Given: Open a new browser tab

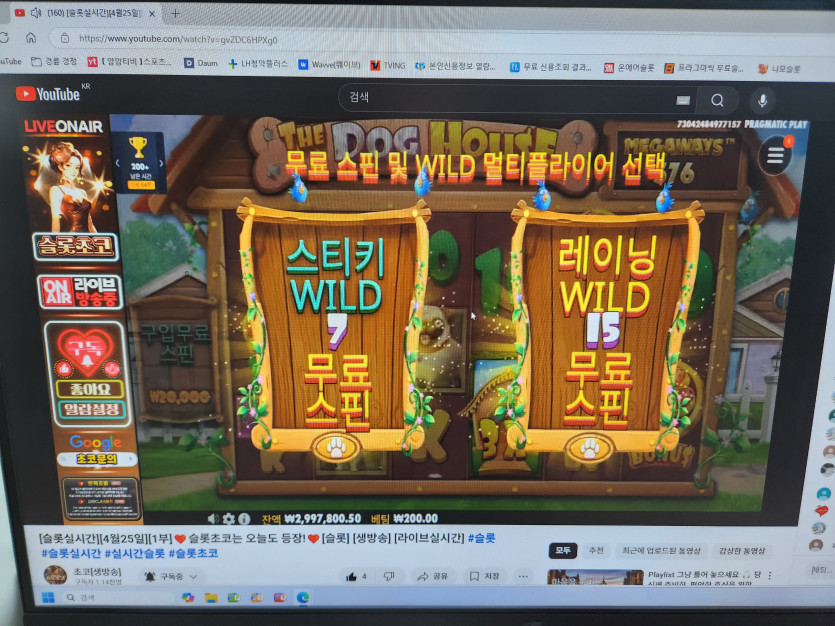Looking at the screenshot, I should [x=175, y=13].
